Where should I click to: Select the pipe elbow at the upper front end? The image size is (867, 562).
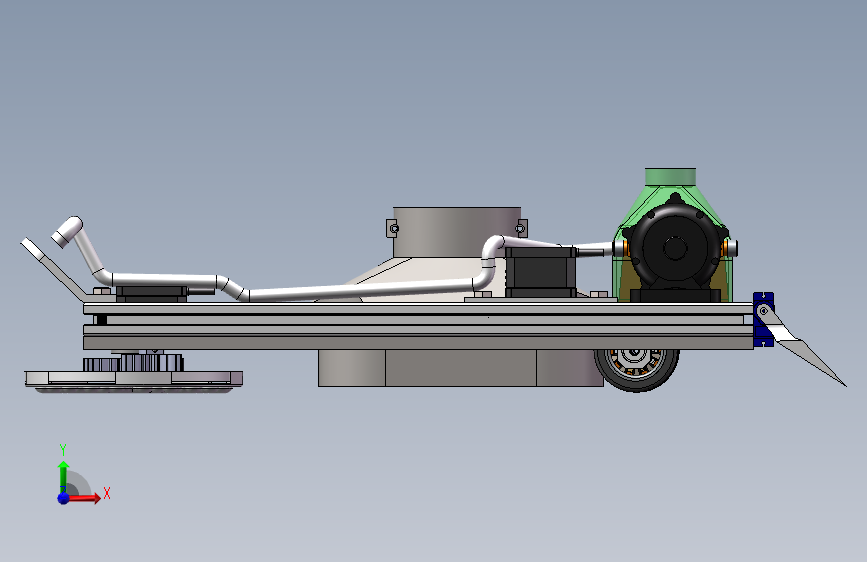pos(67,231)
